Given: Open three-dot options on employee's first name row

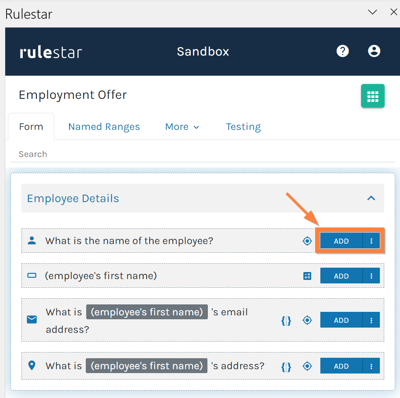Looking at the screenshot, I should click(x=371, y=276).
